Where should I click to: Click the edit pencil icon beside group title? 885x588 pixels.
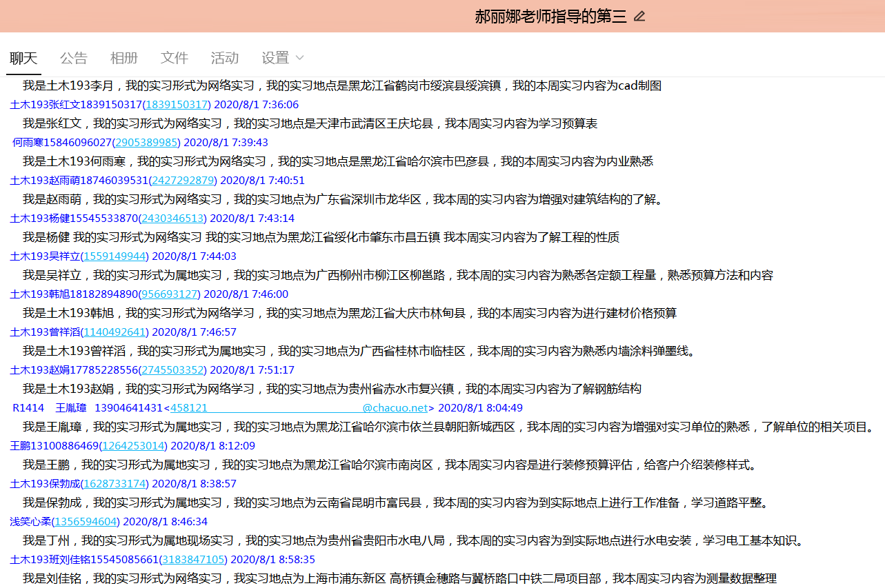[639, 17]
